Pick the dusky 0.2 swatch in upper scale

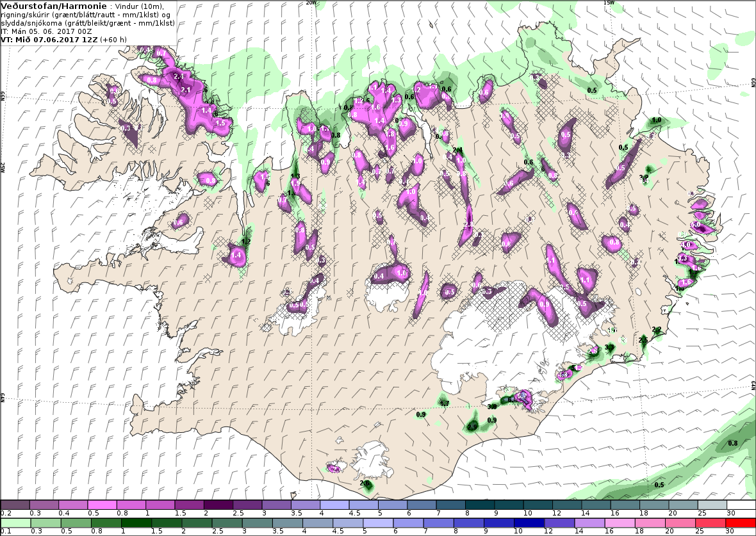pos(15,505)
